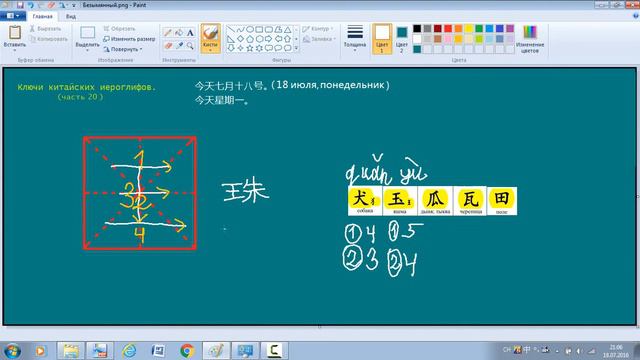Click the Undo icon in title bar
This screenshot has height=360, width=640.
[x=31, y=5]
